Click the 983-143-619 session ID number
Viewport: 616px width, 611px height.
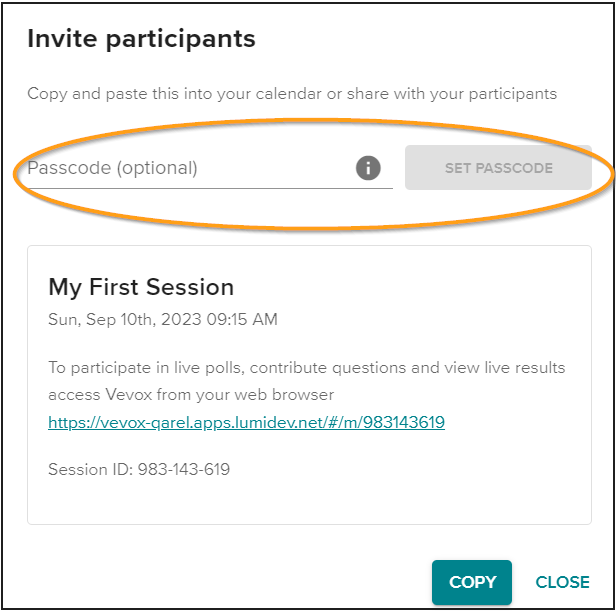[x=183, y=469]
